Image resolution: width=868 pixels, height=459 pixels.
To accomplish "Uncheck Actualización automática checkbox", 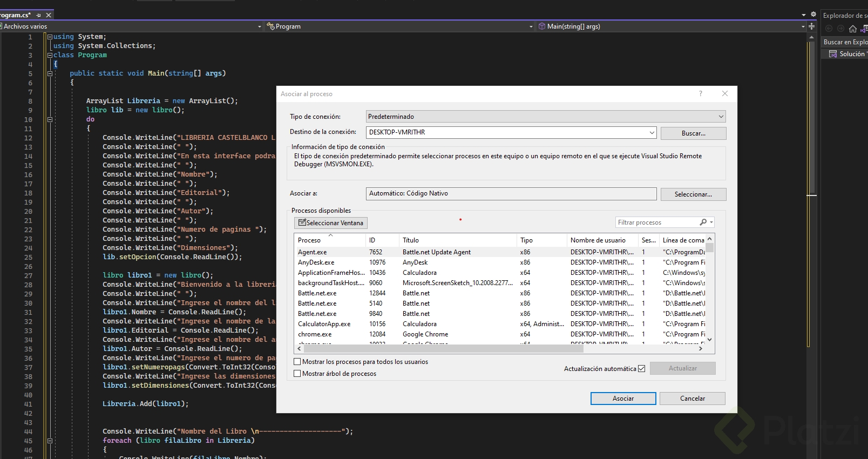I will click(642, 369).
